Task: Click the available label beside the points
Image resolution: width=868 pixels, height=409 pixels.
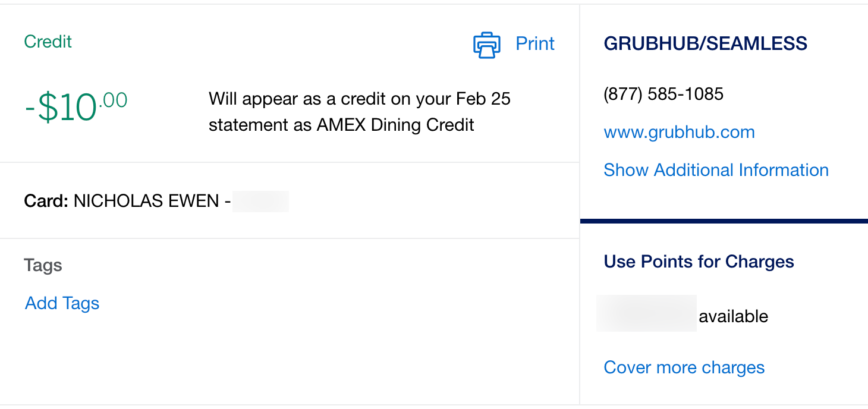Action: (x=734, y=316)
